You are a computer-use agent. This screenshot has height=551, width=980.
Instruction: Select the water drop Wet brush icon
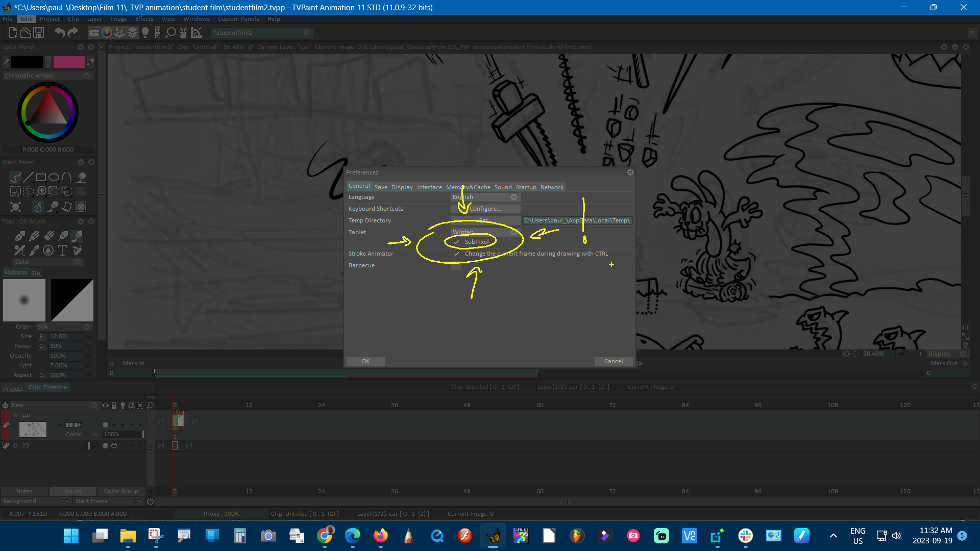48,251
